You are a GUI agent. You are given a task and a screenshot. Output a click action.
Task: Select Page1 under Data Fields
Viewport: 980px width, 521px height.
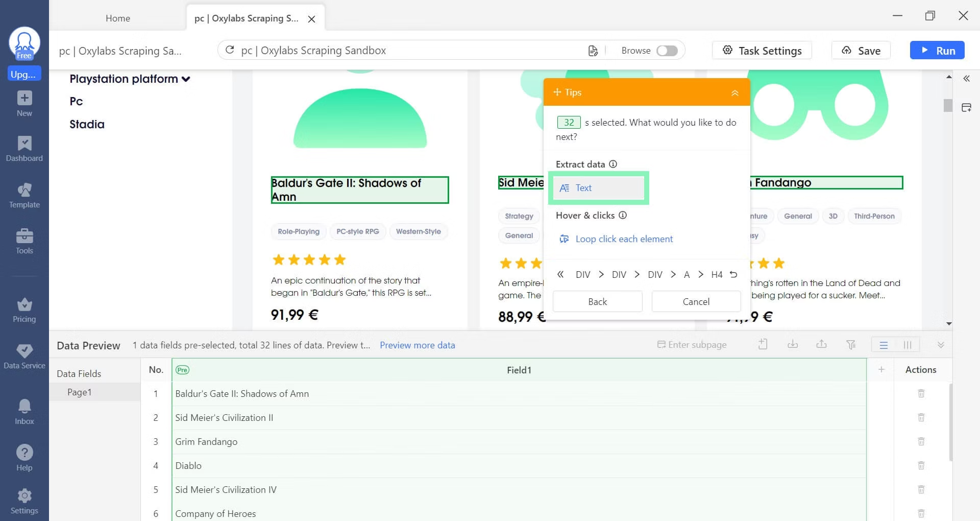click(79, 392)
